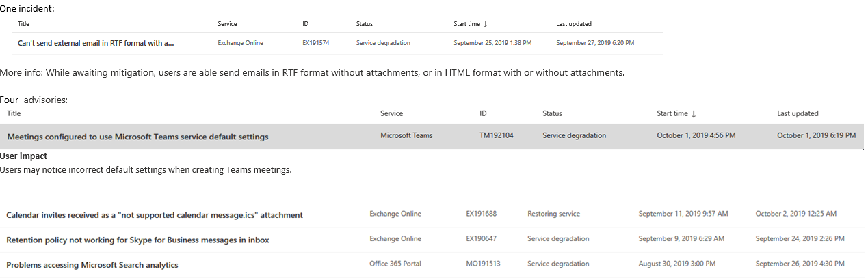Sort incidents by the Last updated header
This screenshot has height=278, width=868.
(574, 24)
